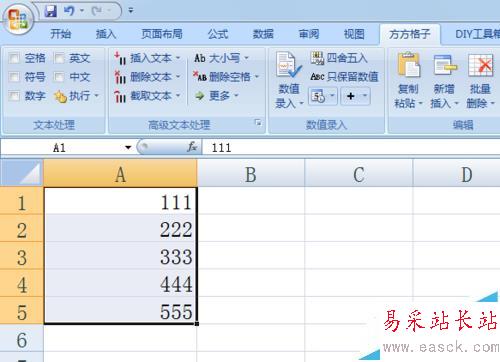This screenshot has height=362, width=500.
Task: Click cell containing 555
Action: [120, 311]
